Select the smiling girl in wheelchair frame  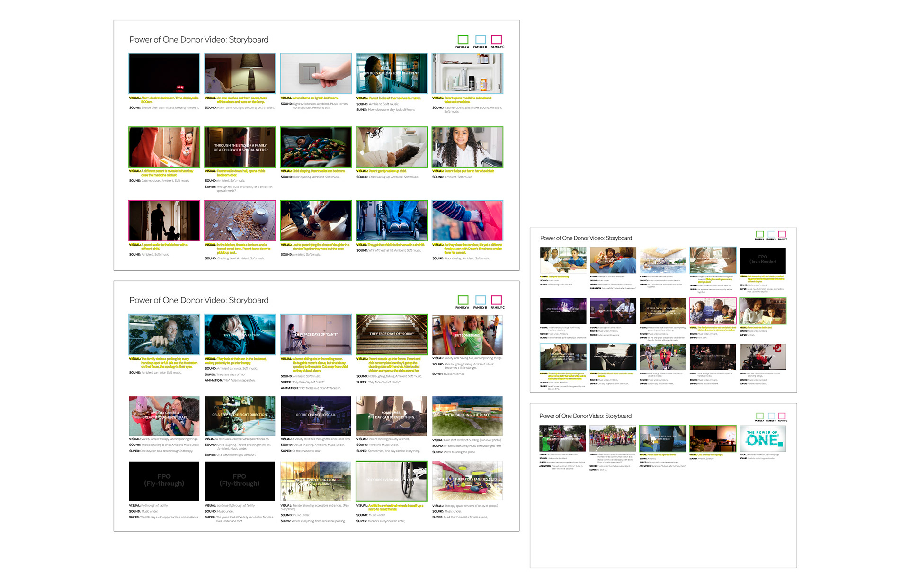tap(467, 147)
